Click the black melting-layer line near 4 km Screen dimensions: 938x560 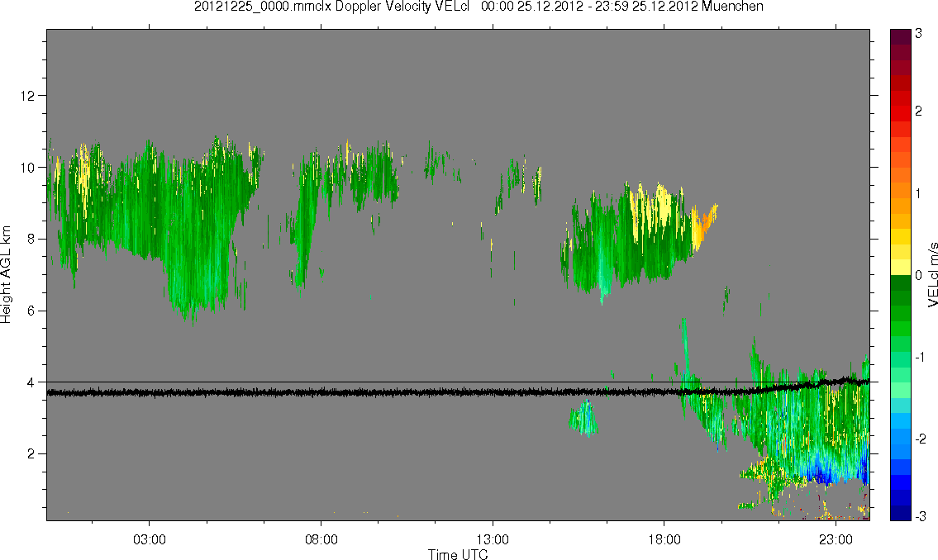point(458,392)
